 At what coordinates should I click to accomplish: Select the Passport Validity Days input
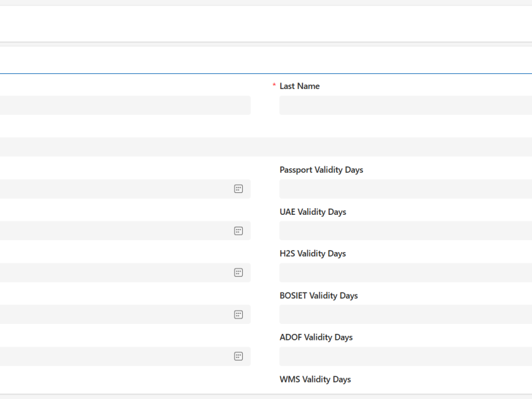tap(406, 189)
